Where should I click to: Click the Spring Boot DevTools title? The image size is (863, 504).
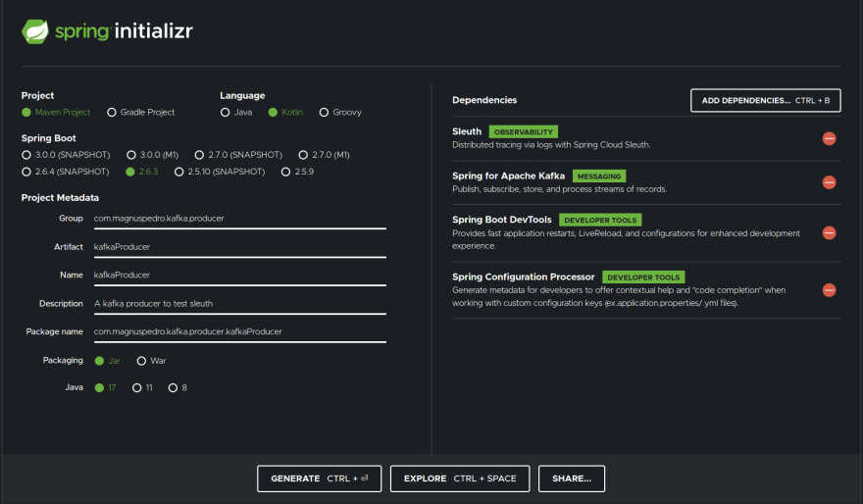coord(502,220)
